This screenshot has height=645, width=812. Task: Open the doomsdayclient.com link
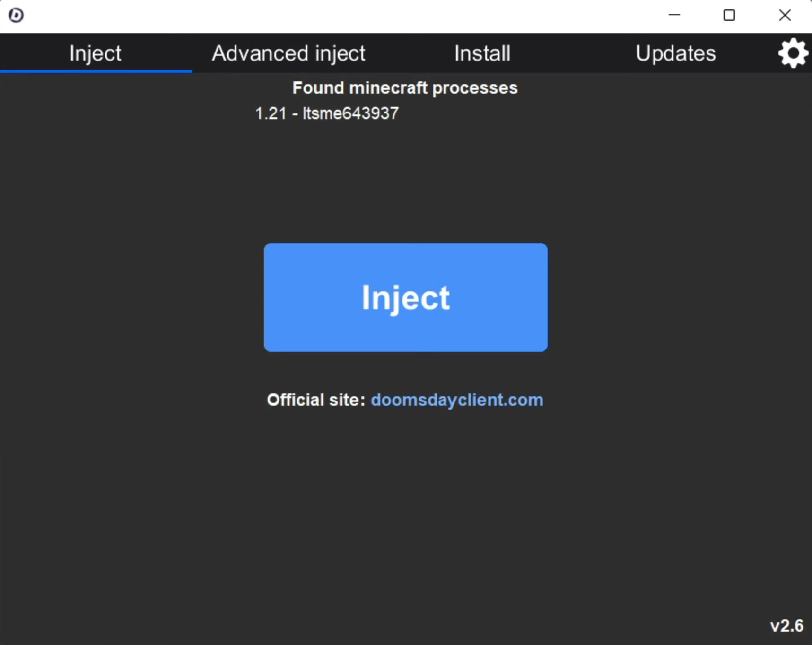pos(457,400)
